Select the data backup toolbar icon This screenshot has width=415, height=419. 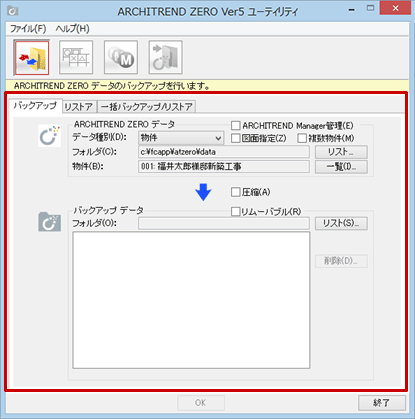pyautogui.click(x=32, y=58)
